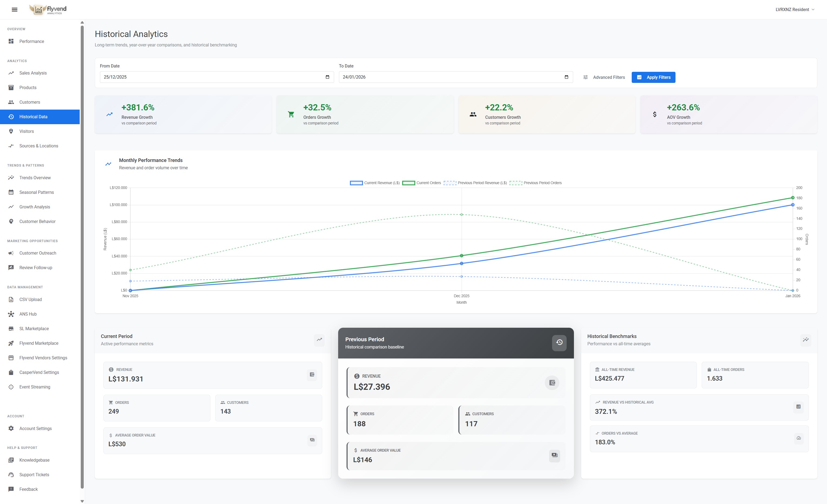The image size is (827, 504).
Task: Select the Event Streaming icon
Action: coord(11,387)
